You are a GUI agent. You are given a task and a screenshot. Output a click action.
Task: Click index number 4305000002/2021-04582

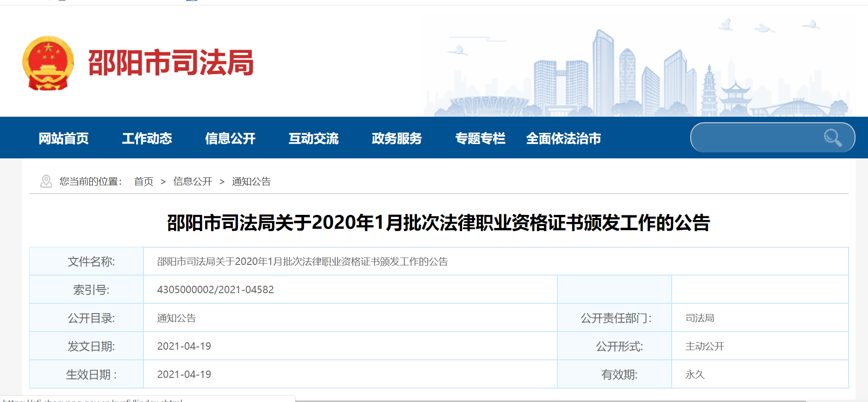pyautogui.click(x=215, y=289)
